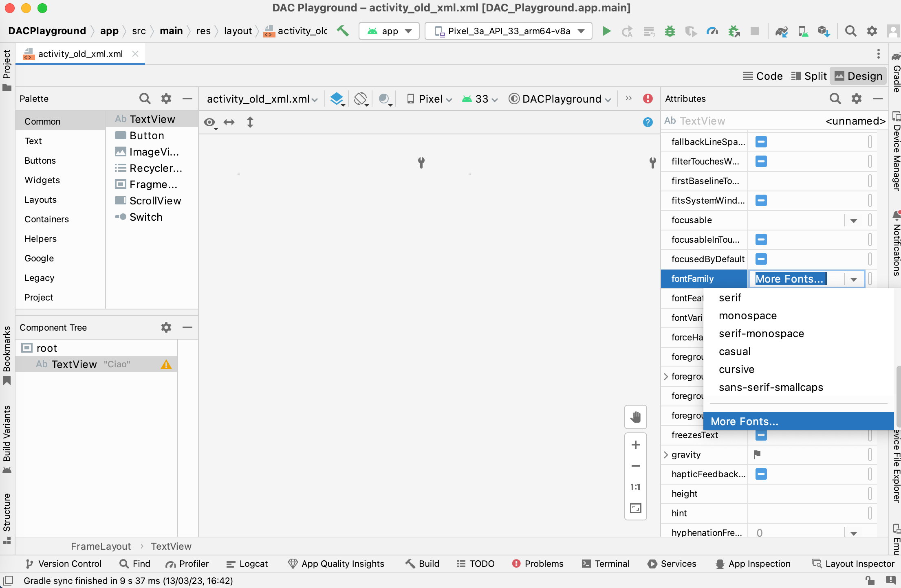Select 'cursive' font family option
901x588 pixels.
coord(738,369)
